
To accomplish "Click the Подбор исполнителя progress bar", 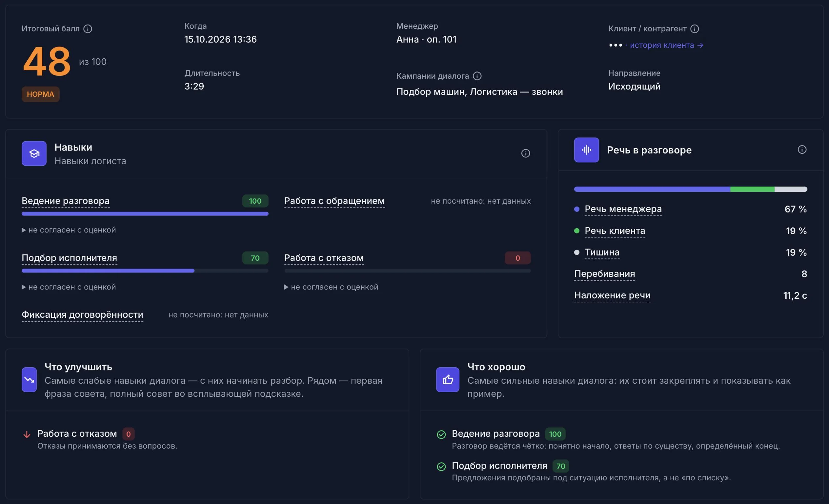I will tap(145, 271).
